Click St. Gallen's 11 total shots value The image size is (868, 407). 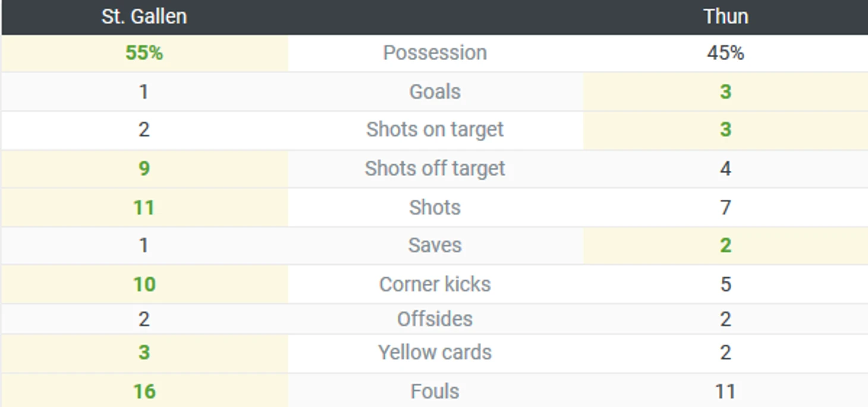[144, 208]
